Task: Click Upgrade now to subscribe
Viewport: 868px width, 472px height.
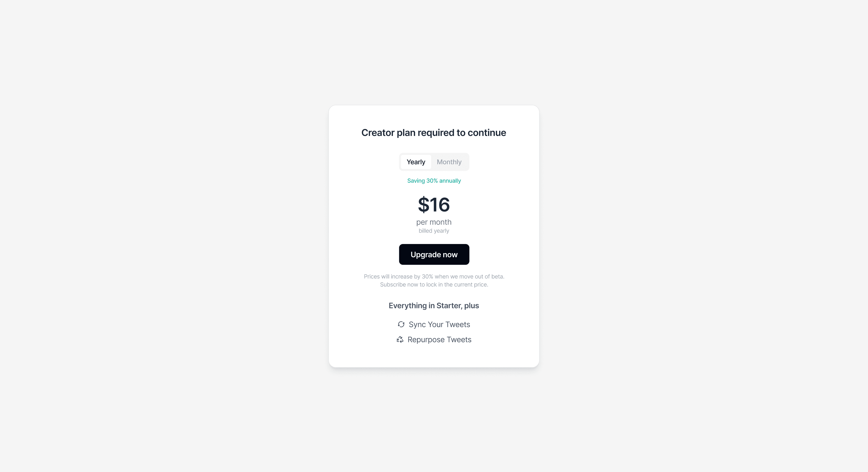Action: pyautogui.click(x=434, y=254)
